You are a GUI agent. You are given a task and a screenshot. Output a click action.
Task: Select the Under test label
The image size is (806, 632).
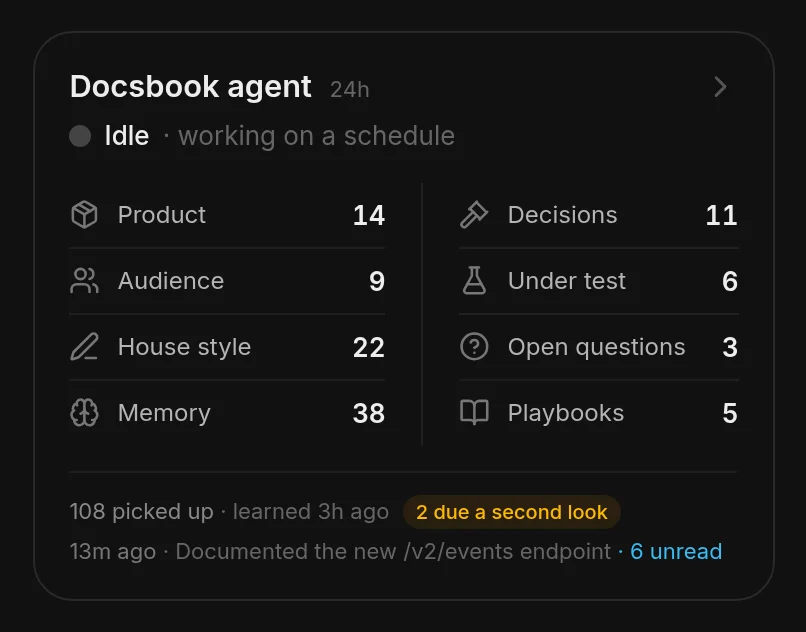566,281
